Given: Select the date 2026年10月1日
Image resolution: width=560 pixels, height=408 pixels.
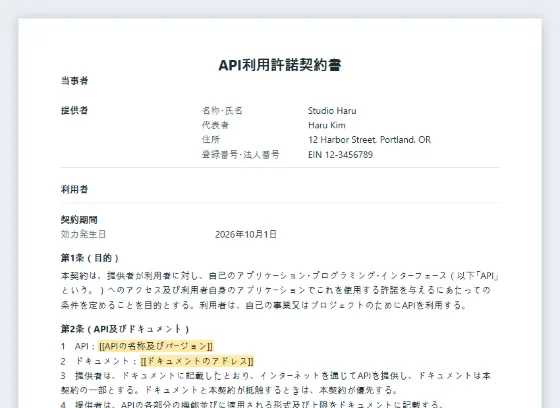Looking at the screenshot, I should pos(246,234).
